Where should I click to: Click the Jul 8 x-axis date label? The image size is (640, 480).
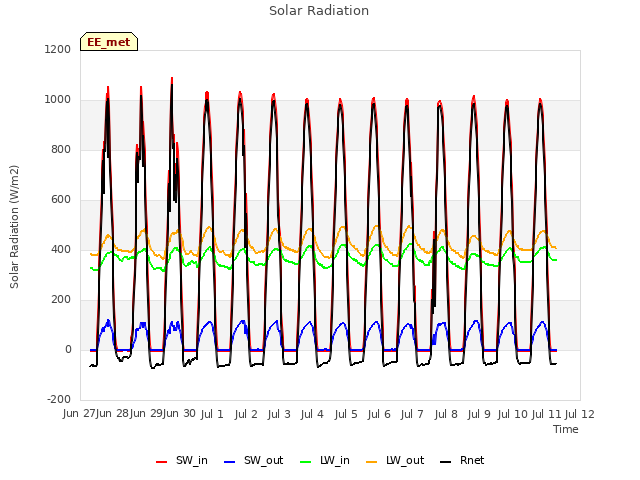pyautogui.click(x=446, y=414)
